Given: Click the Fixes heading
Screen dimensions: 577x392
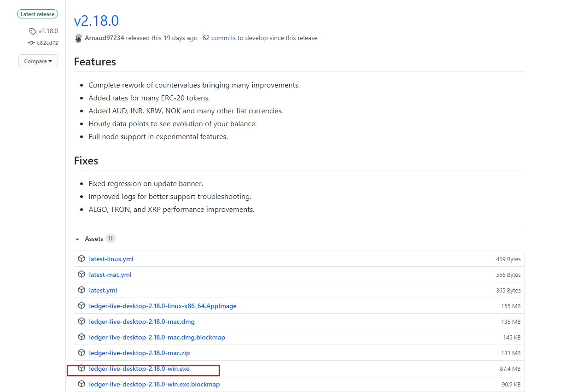Looking at the screenshot, I should 86,161.
